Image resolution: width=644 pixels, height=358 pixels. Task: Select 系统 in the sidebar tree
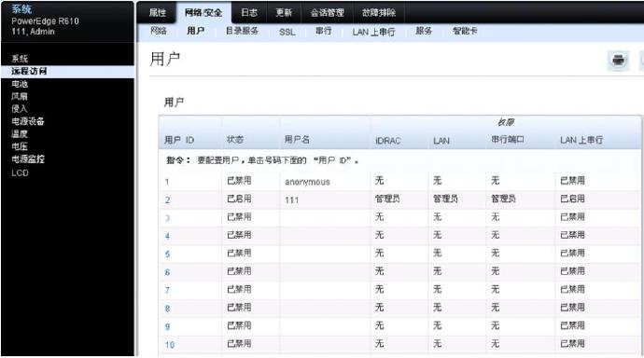click(20, 59)
